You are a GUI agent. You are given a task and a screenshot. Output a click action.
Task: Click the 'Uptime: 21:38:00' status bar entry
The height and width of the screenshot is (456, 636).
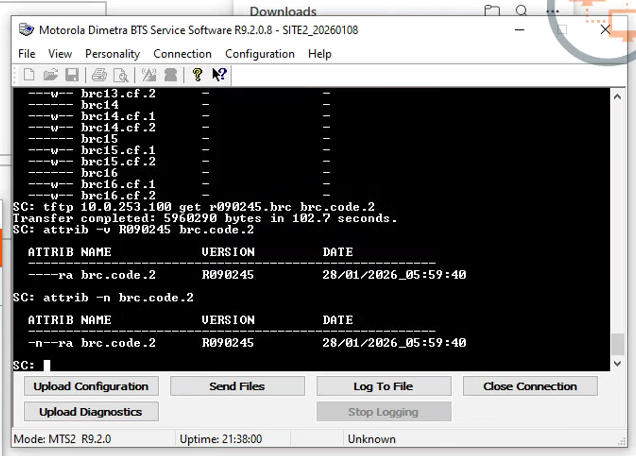(x=221, y=439)
